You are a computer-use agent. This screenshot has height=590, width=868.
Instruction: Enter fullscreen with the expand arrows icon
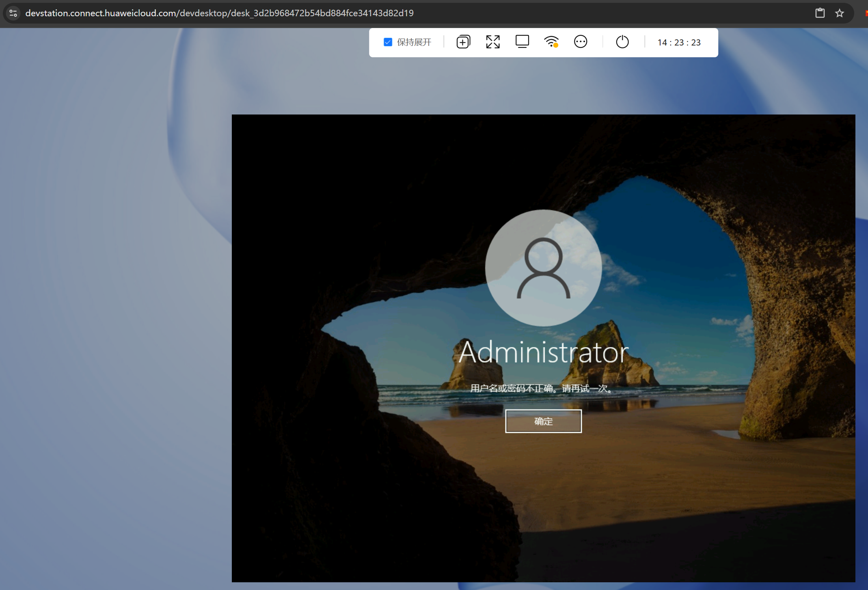point(492,42)
